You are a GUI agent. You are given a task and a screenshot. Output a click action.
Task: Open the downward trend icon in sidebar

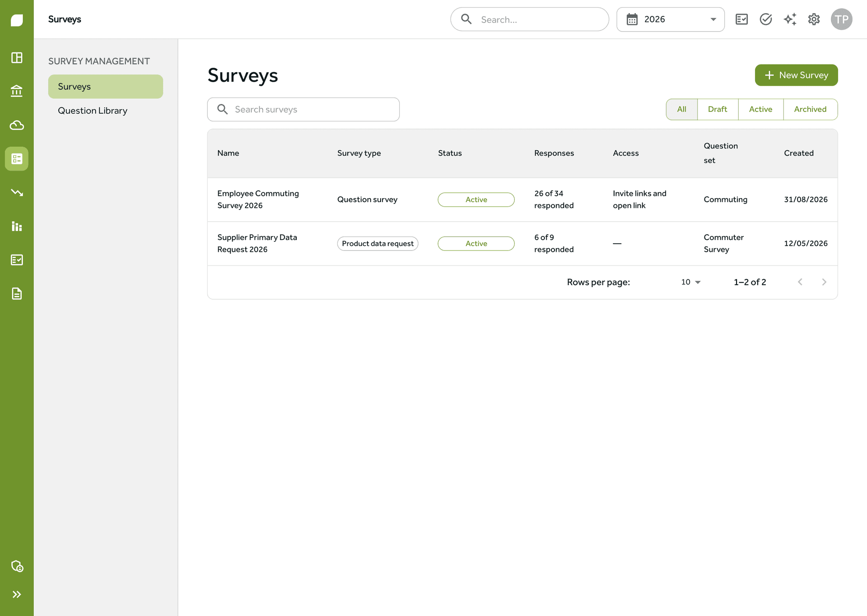click(17, 193)
